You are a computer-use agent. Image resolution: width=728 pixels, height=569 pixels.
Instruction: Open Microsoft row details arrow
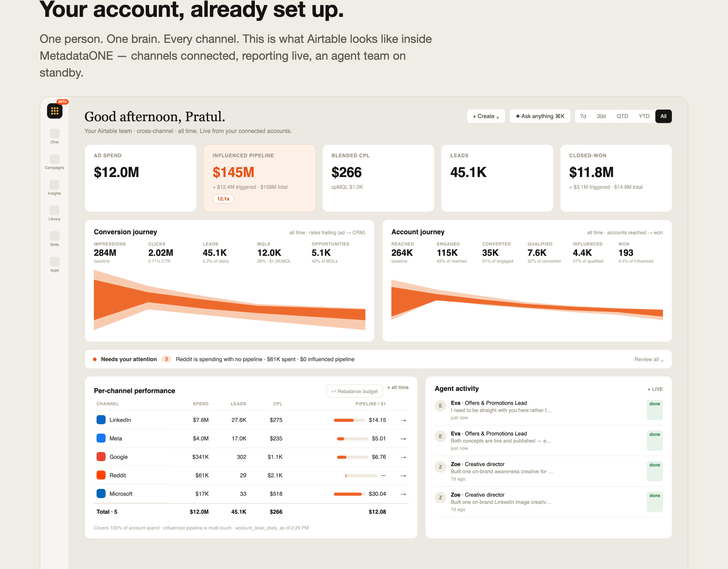(x=403, y=494)
